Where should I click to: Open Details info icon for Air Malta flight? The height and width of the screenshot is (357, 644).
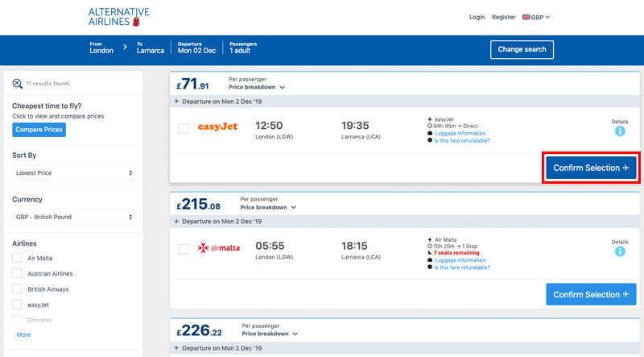pyautogui.click(x=620, y=251)
